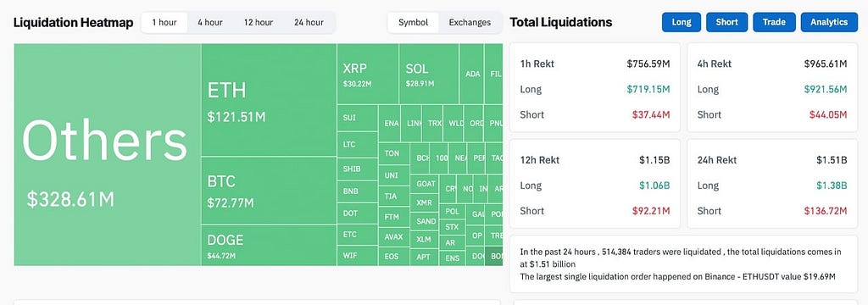The height and width of the screenshot is (305, 868).
Task: Select the BTC $72.77M tile
Action: click(269, 191)
